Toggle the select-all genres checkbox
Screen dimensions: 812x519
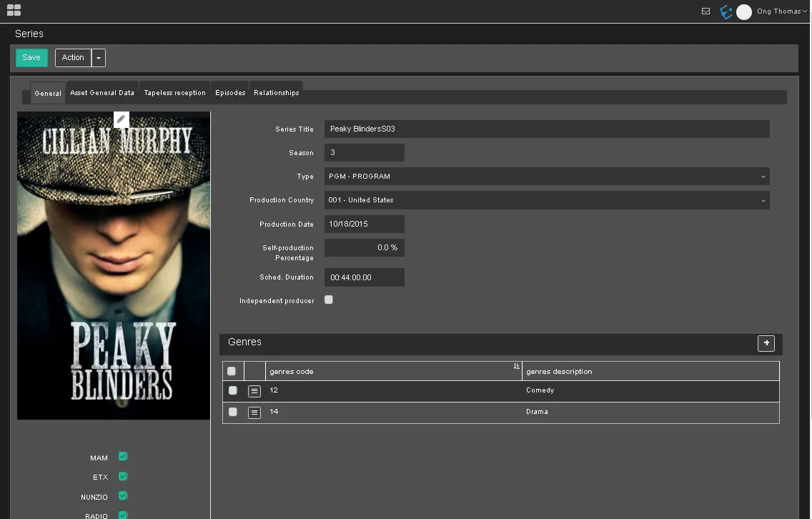tap(232, 371)
